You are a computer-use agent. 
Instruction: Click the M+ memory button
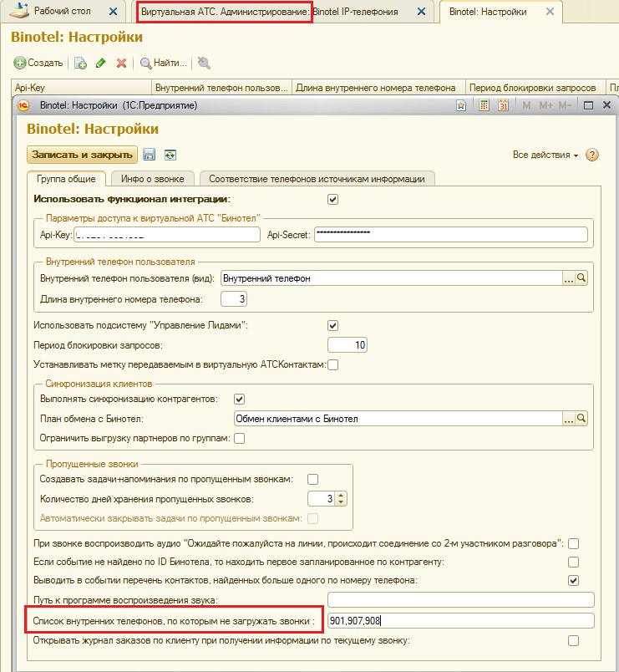[545, 105]
